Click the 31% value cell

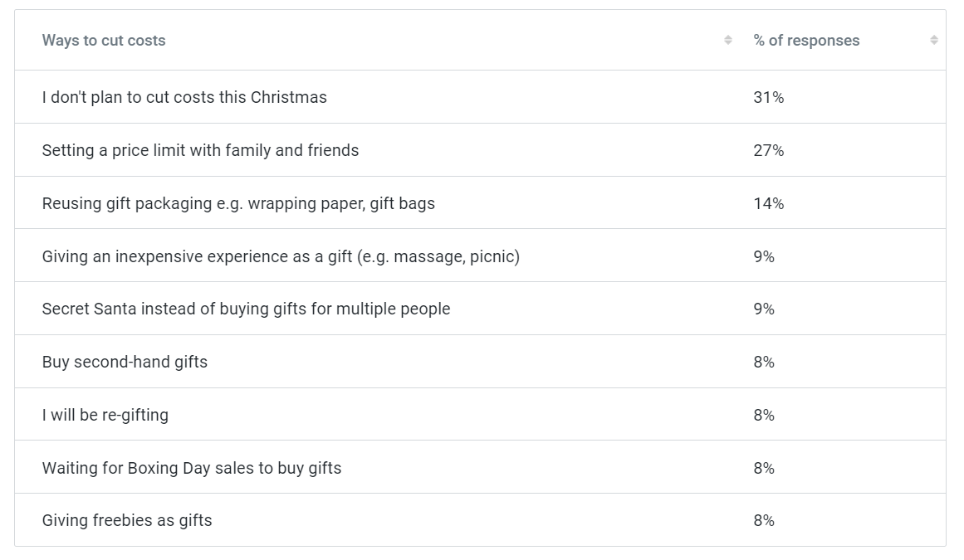tap(768, 97)
